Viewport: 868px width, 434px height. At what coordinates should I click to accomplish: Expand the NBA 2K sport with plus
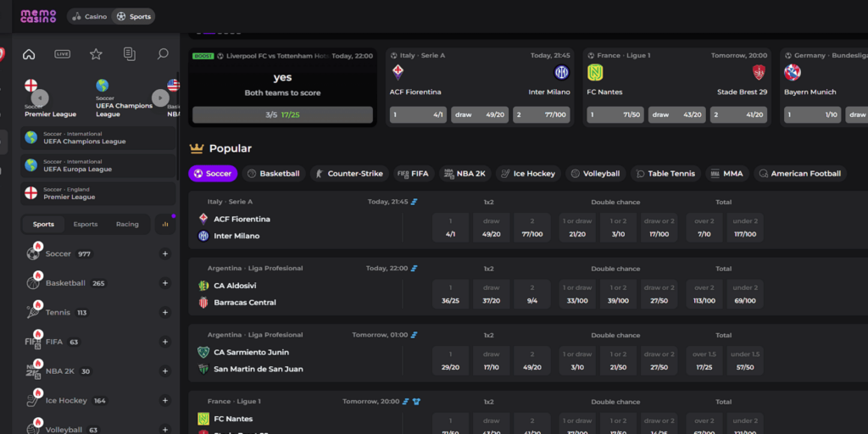[x=165, y=371]
